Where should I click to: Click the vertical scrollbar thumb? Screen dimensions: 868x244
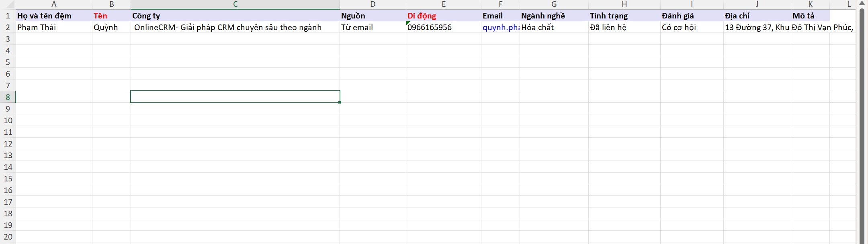click(862, 120)
